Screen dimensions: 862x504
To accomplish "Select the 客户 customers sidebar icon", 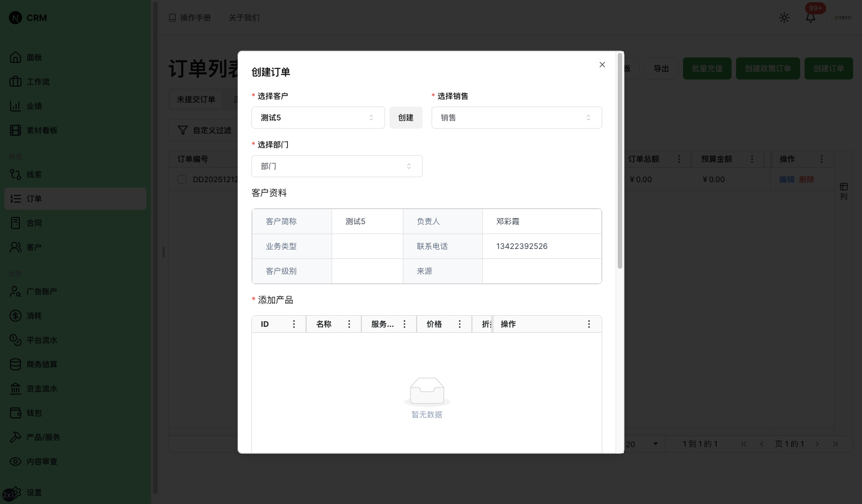I will coord(33,247).
